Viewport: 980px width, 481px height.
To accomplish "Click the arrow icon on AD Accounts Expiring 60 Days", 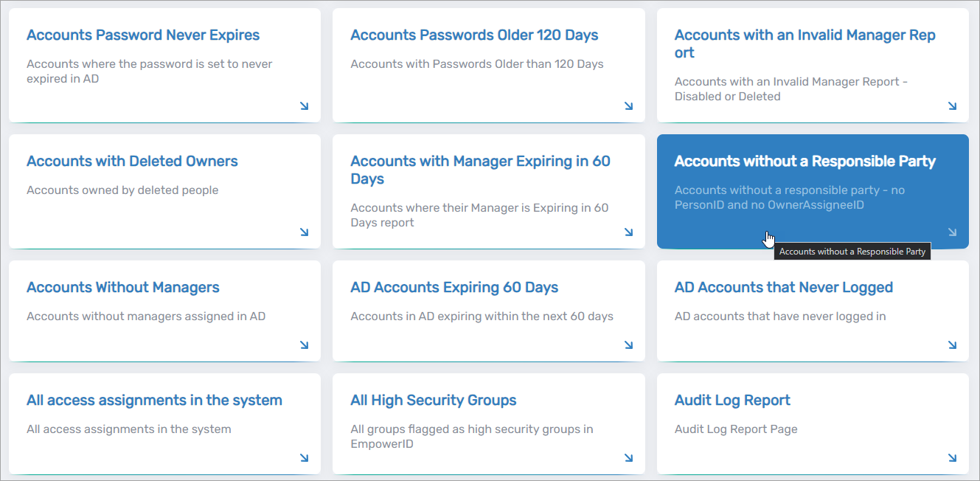I will (x=628, y=345).
